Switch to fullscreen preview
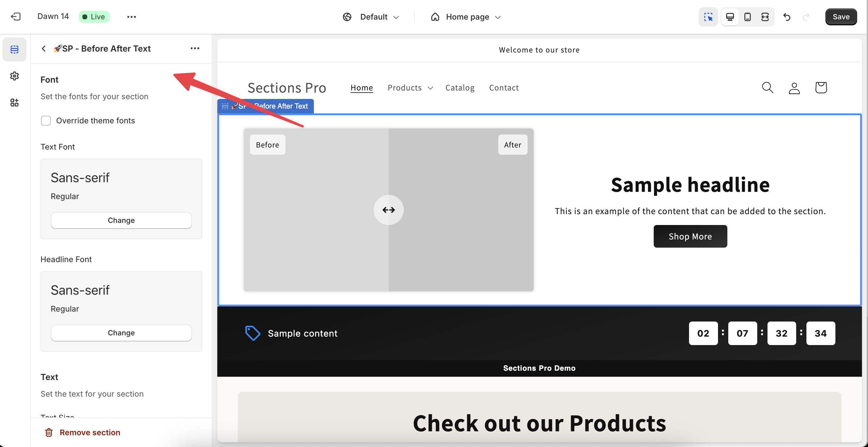Viewport: 868px width, 447px height. click(765, 17)
